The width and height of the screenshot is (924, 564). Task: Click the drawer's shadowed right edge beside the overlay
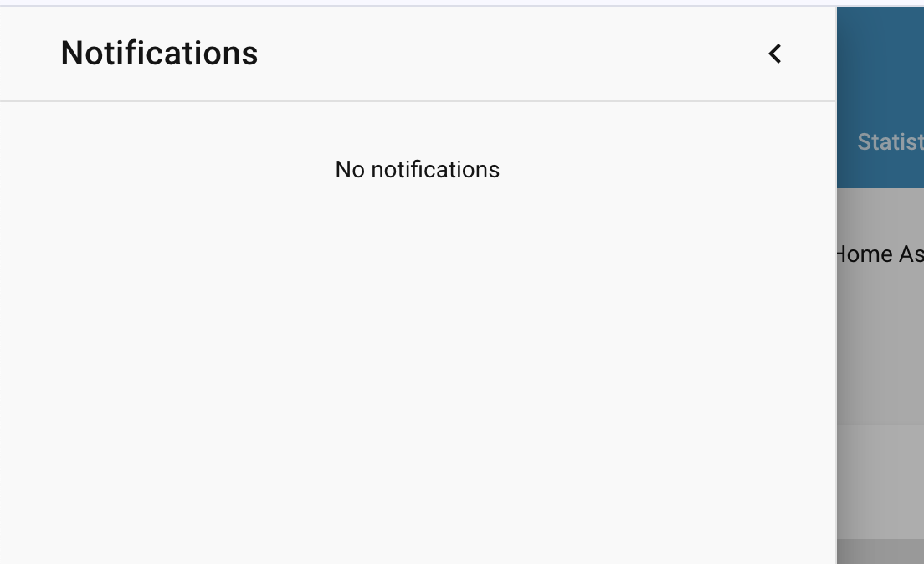click(x=835, y=335)
